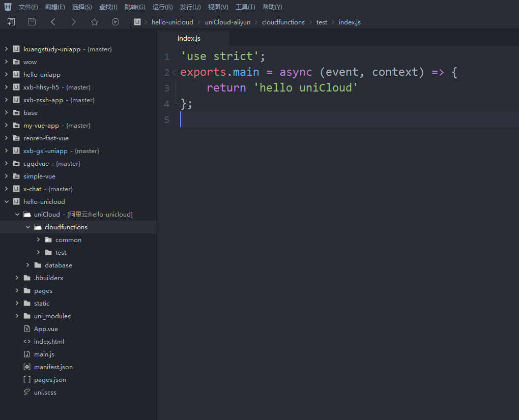Collapse the hello-unicloud project
Screen dimensions: 519x420
[x=6, y=202]
